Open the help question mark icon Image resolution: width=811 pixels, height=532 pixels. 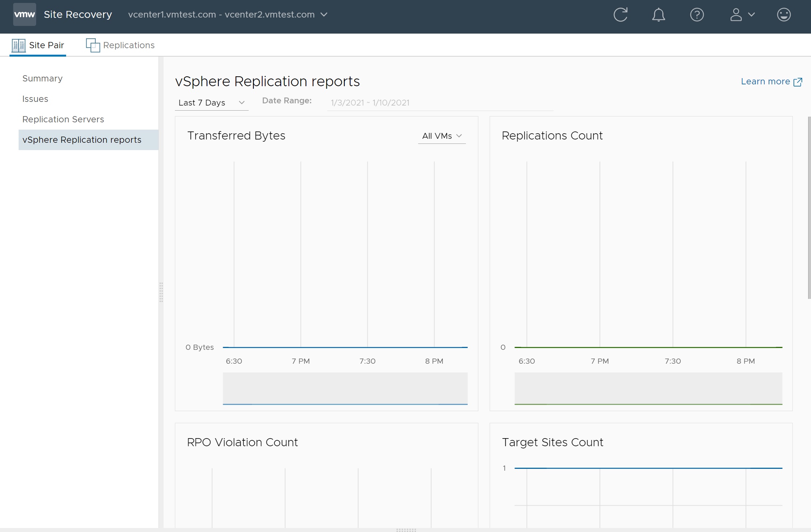(x=697, y=15)
